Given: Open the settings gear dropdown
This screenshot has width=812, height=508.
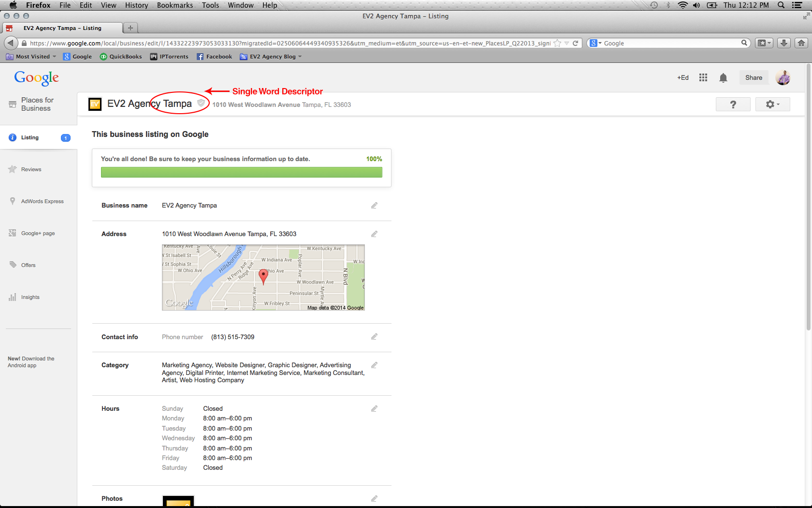Looking at the screenshot, I should [772, 105].
